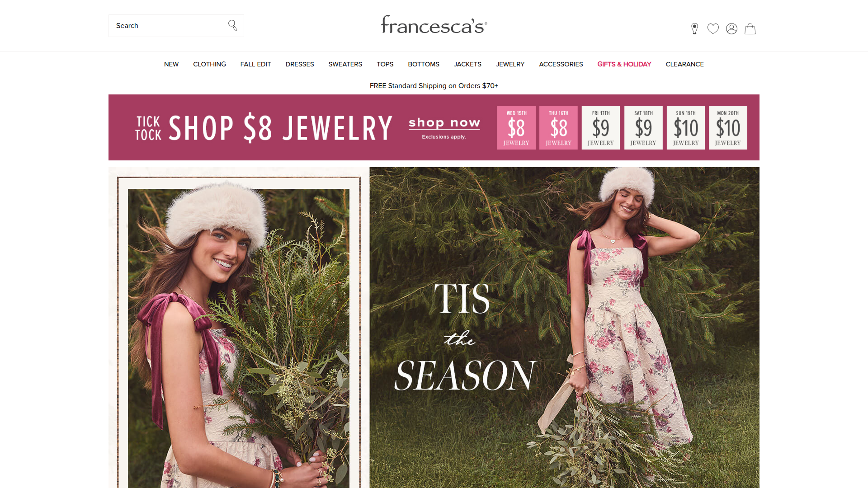The width and height of the screenshot is (868, 488).
Task: Select the MON 20TH $10 jewelry tile
Action: pyautogui.click(x=728, y=127)
